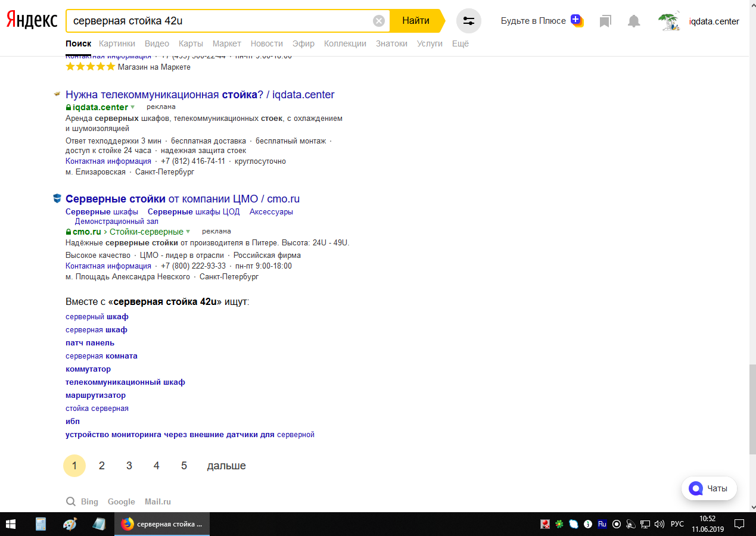Click related search 'патч панель'
The image size is (756, 536).
(x=90, y=343)
